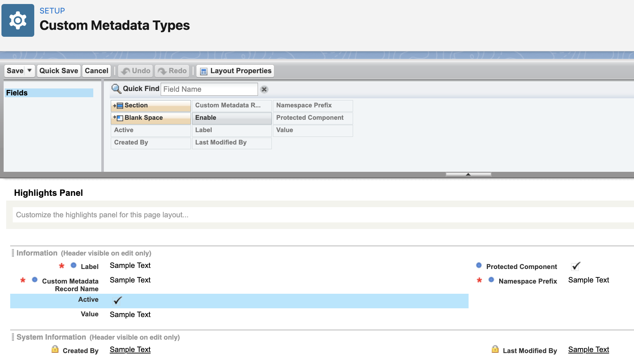Click inside the Field Name search box
The image size is (634, 364).
(209, 89)
